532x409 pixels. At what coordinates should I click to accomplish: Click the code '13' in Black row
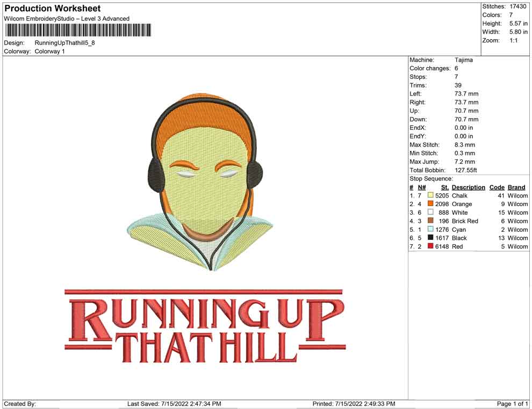click(501, 238)
